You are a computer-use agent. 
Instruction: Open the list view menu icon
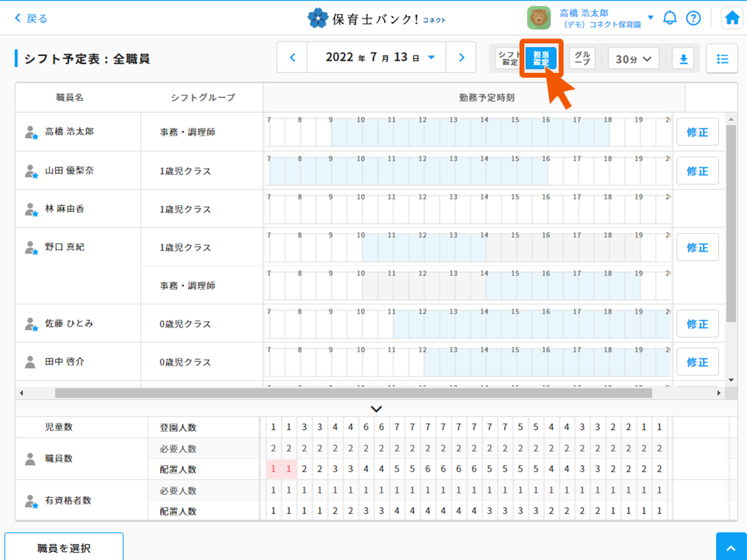pos(722,59)
